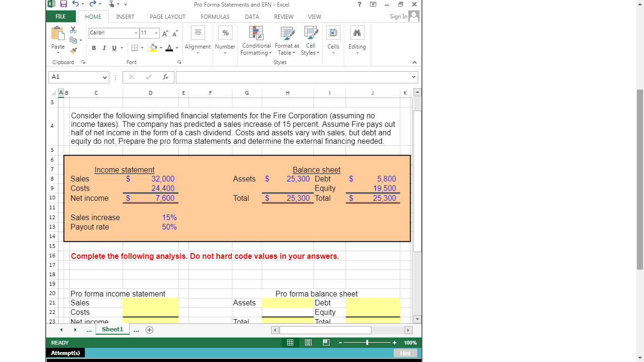The width and height of the screenshot is (644, 362).
Task: Toggle Bold formatting
Action: pyautogui.click(x=93, y=48)
